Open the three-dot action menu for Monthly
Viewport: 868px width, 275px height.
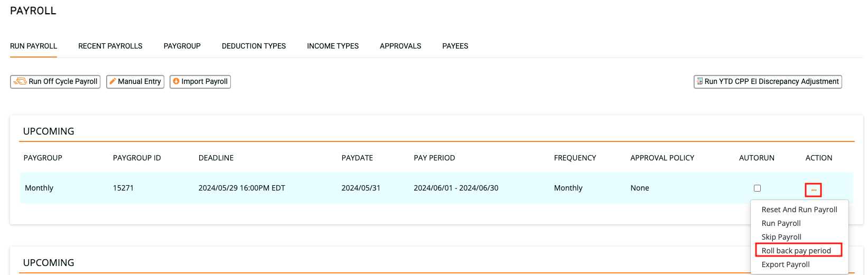click(x=813, y=190)
